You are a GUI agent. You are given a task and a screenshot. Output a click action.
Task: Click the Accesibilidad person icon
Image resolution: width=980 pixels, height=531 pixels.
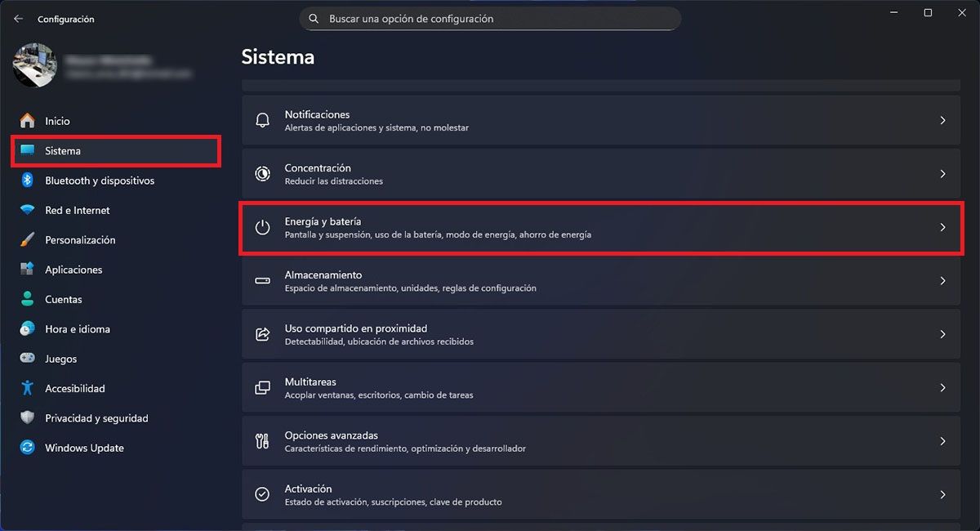tap(28, 388)
